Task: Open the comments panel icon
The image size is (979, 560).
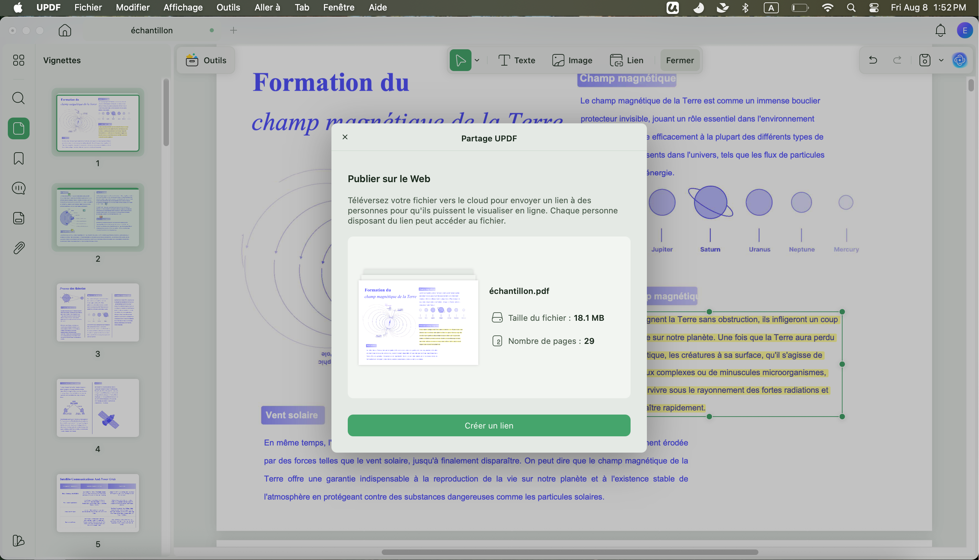Action: coord(18,188)
